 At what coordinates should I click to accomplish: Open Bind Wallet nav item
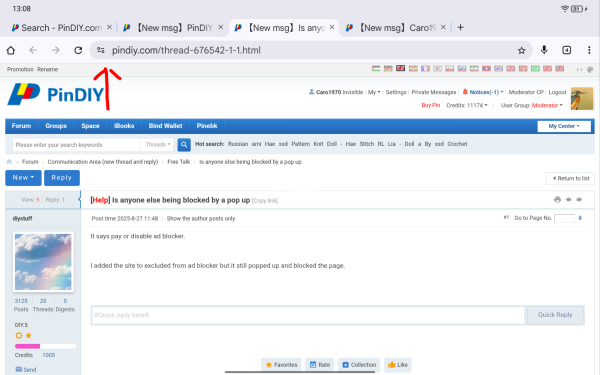[165, 126]
